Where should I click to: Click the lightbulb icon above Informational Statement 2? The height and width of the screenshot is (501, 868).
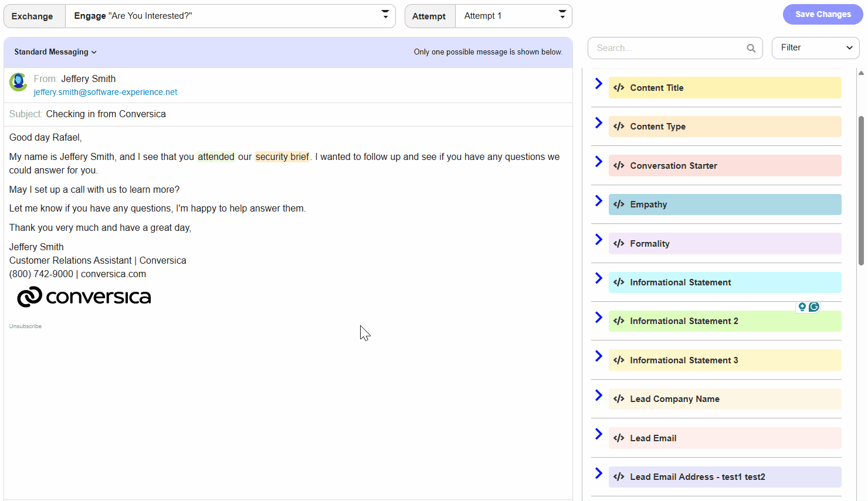coord(802,306)
